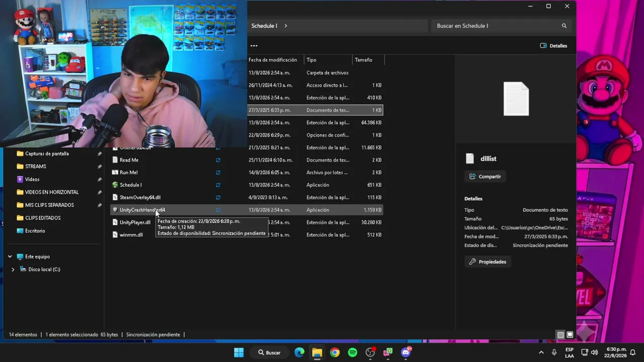The width and height of the screenshot is (644, 362).
Task: Click the taskbar Buscar search box
Action: (x=270, y=352)
